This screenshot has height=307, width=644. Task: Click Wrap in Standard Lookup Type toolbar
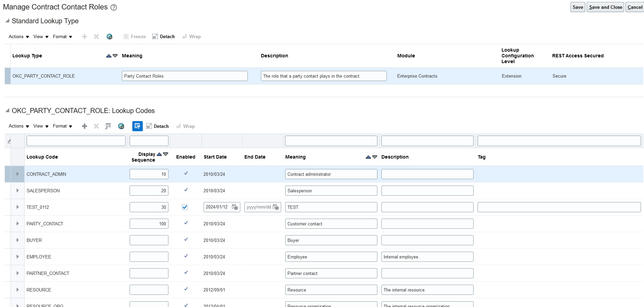pos(191,37)
